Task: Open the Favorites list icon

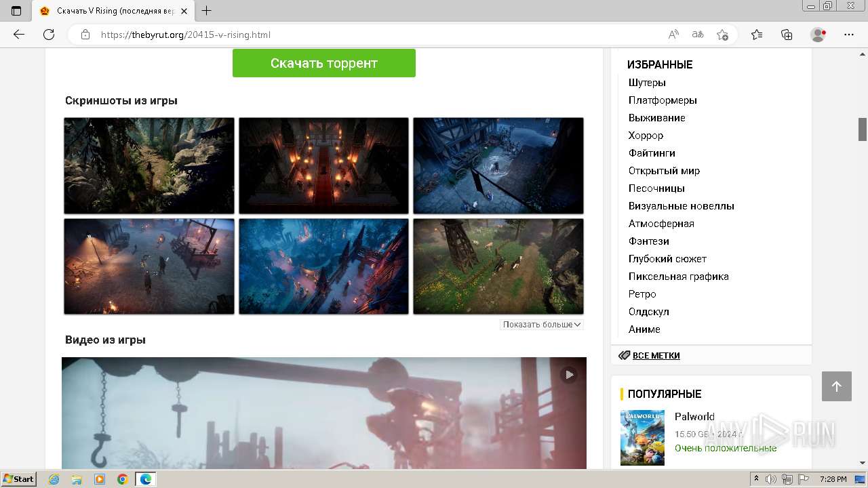Action: point(757,35)
